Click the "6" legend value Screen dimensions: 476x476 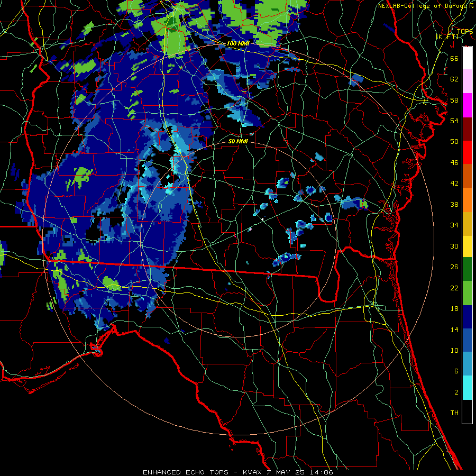[x=456, y=371]
